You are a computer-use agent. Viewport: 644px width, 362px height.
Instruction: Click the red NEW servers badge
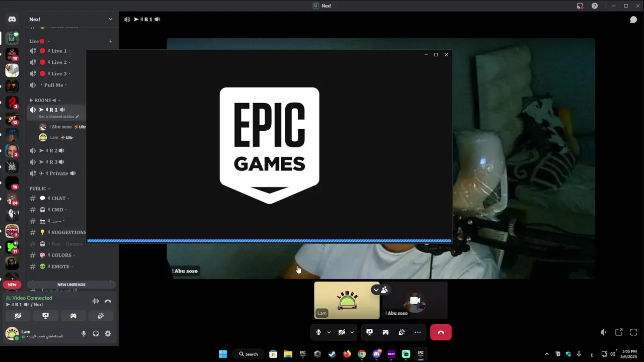coord(12,285)
